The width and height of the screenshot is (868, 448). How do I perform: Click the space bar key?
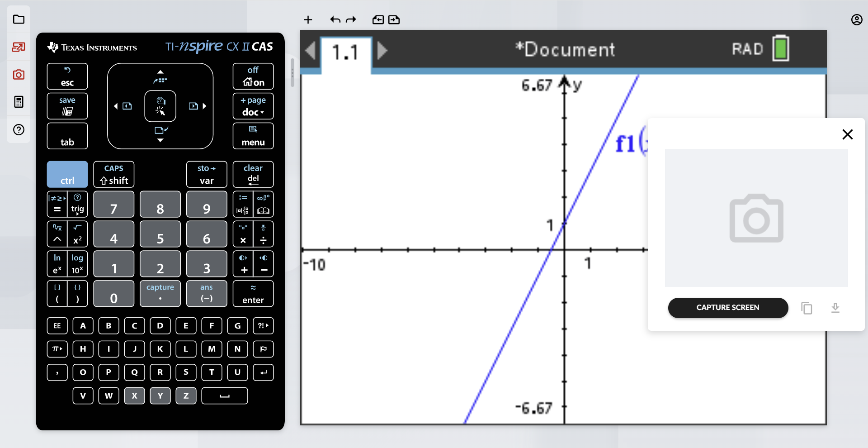pos(225,396)
